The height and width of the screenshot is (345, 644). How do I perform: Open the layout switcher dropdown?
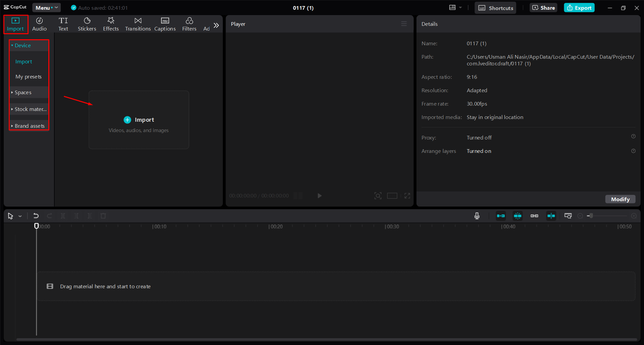click(x=456, y=8)
